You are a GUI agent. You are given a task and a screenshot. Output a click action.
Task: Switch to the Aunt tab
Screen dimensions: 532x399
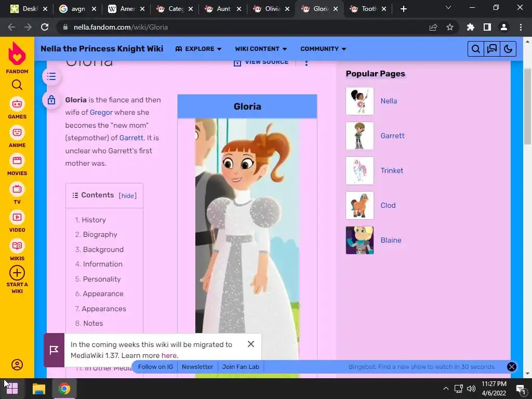click(223, 9)
